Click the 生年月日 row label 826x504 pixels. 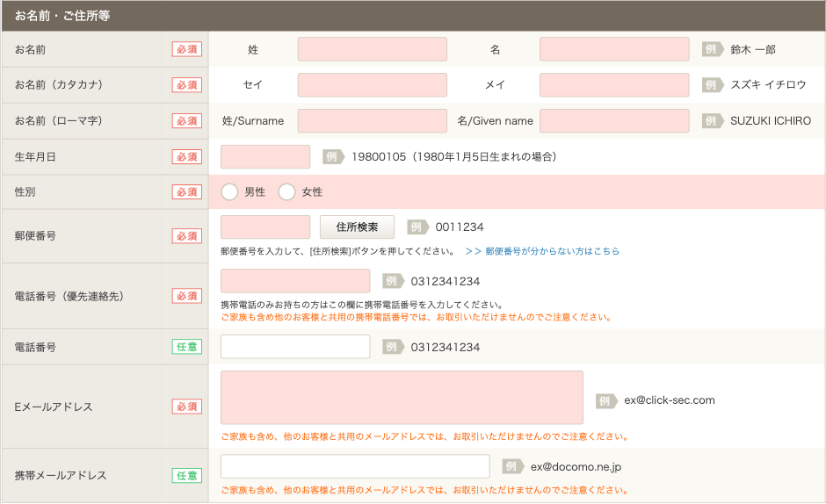35,157
